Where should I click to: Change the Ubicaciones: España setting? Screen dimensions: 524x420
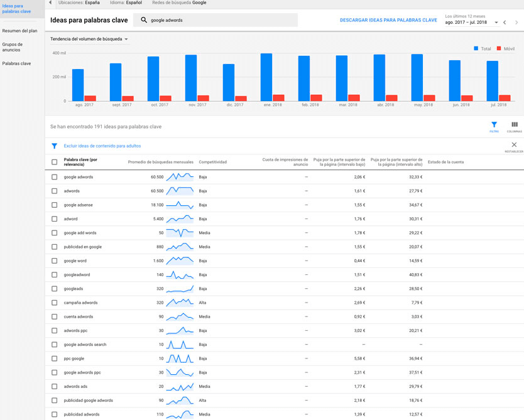[x=79, y=3]
